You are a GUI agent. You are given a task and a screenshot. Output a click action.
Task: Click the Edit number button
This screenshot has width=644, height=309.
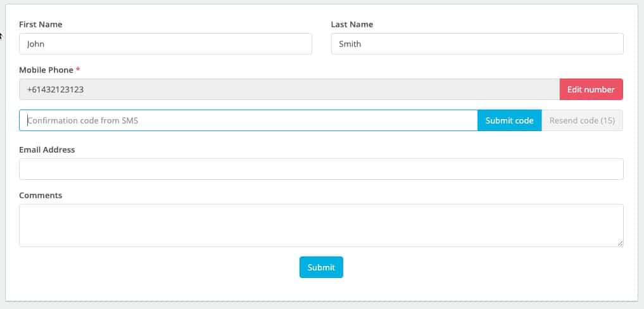click(x=591, y=89)
